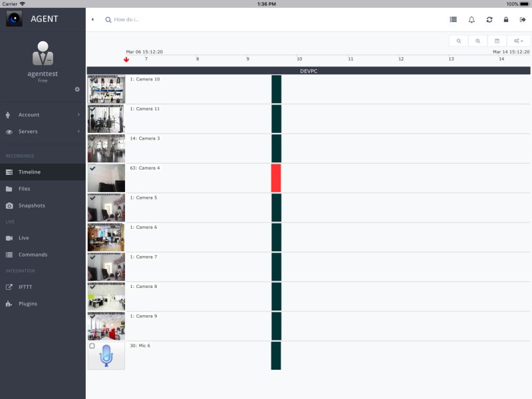Image resolution: width=532 pixels, height=399 pixels.
Task: Click the logout exit icon
Action: point(523,20)
